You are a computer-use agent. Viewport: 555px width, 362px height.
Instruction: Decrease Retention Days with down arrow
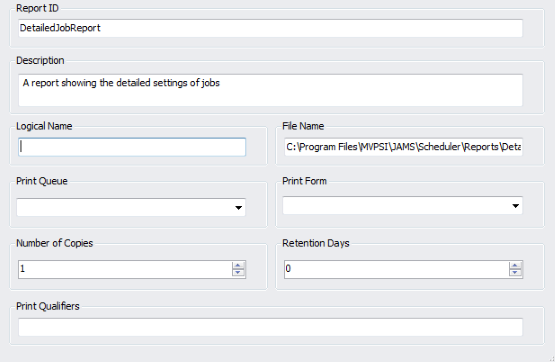pos(515,273)
